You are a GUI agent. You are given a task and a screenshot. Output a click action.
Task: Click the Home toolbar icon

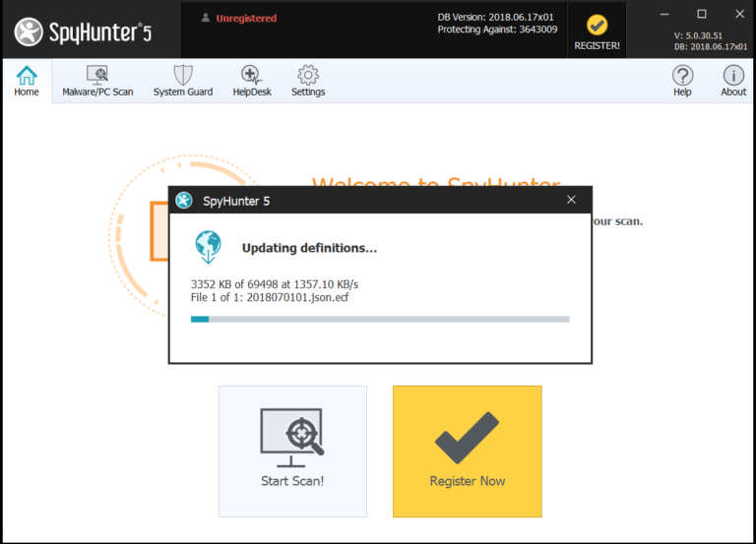point(27,81)
